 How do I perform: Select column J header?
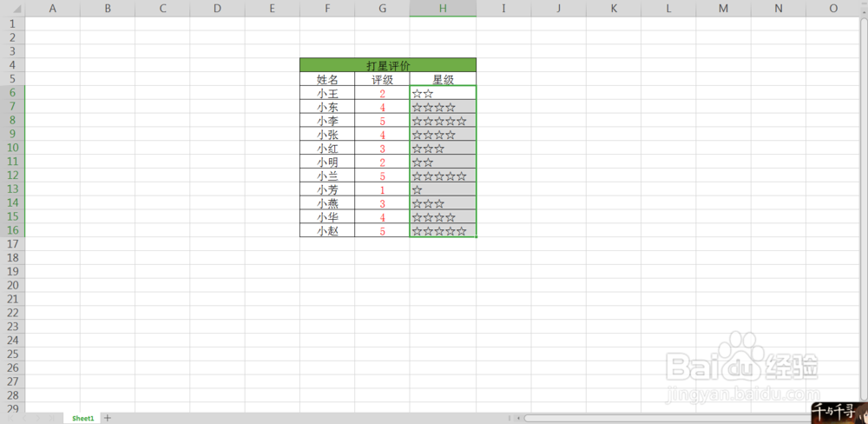point(558,9)
